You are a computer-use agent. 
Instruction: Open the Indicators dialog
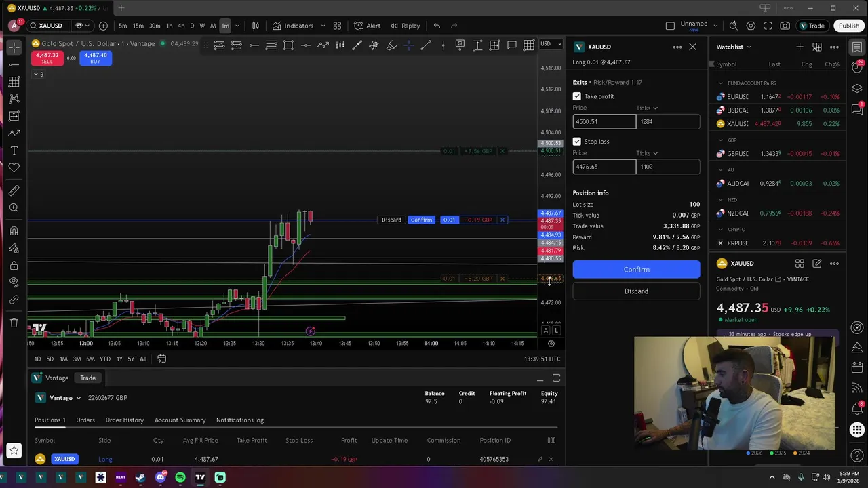[293, 26]
